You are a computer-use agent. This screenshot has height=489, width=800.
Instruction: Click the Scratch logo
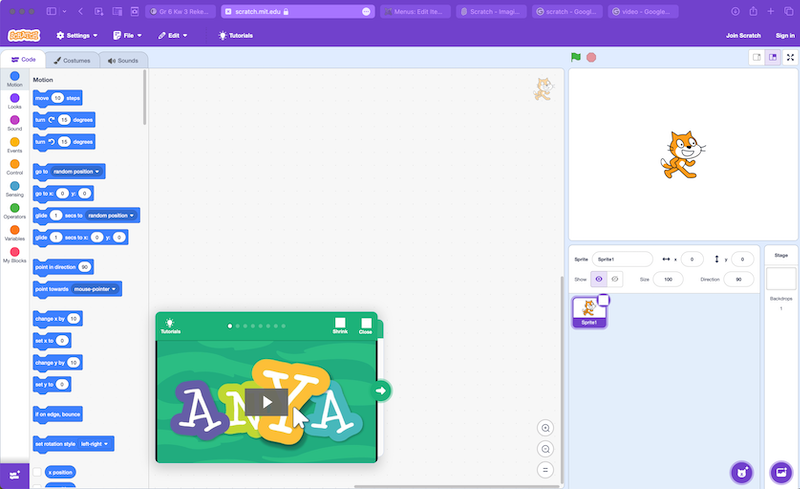point(24,35)
